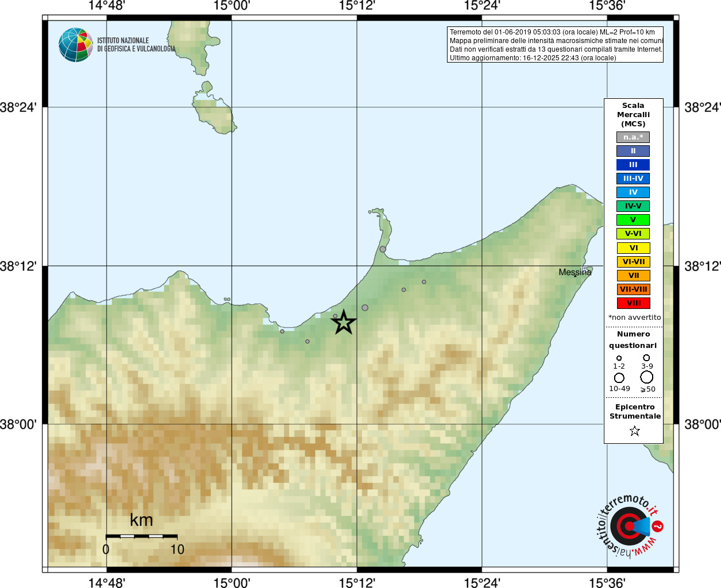Click the top 15°24' longitude label
The width and height of the screenshot is (721, 588).
(x=482, y=6)
